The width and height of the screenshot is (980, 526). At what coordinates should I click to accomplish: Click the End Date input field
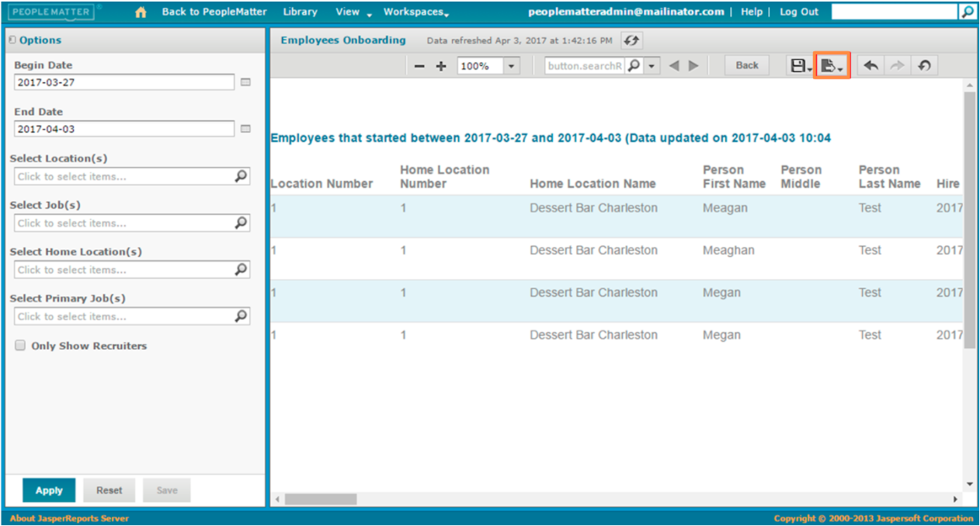tap(124, 129)
